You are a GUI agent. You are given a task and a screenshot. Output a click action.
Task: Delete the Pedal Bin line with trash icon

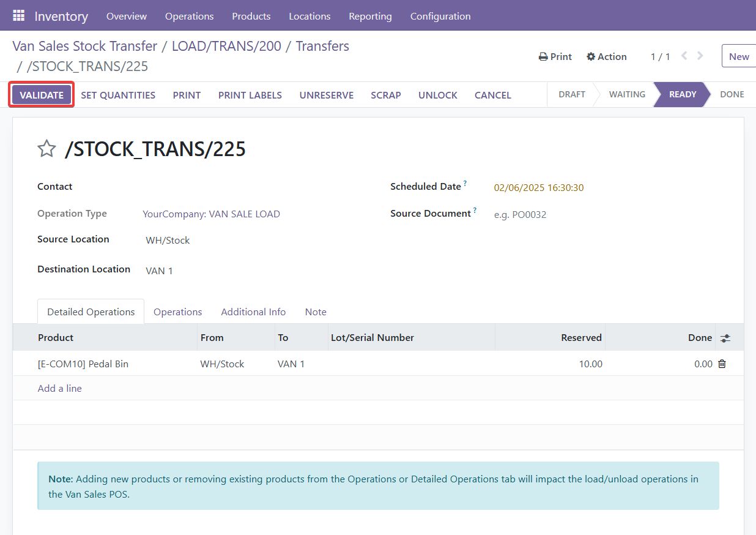coord(722,364)
